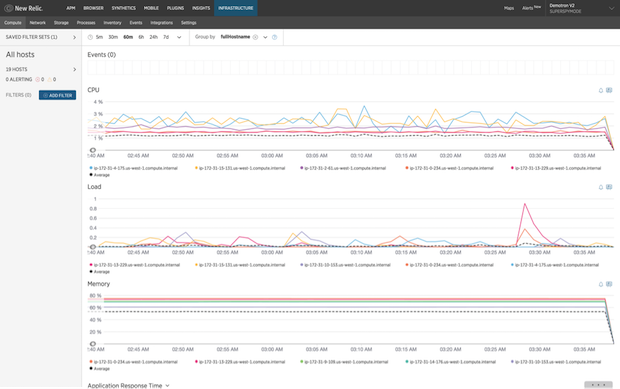Toggle CPU legend ip-172-31-2-61 series
The height and width of the screenshot is (389, 620).
coord(343,168)
